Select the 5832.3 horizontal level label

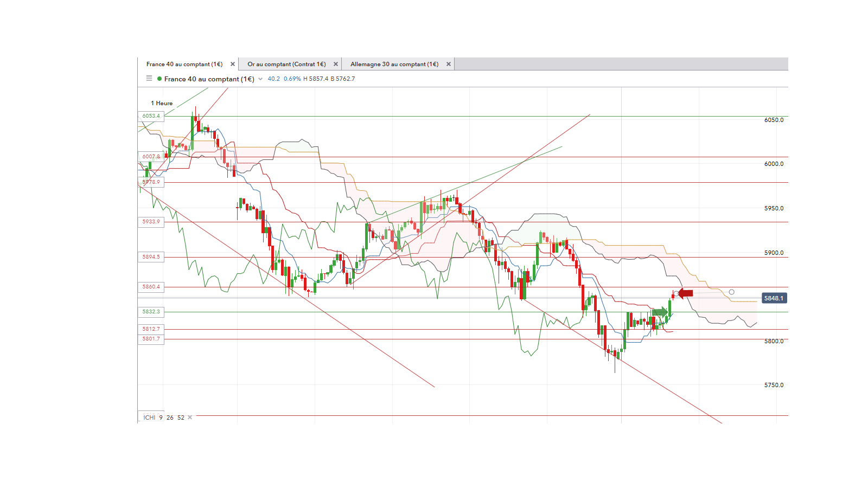click(x=151, y=312)
